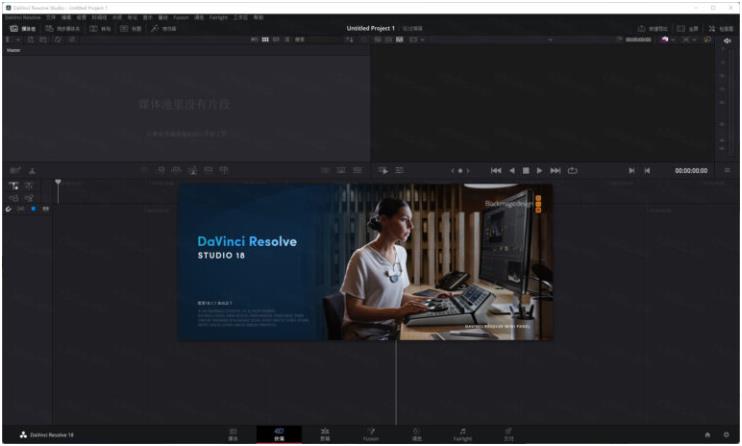Open Project Manager via home icon
Image resolution: width=742 pixels, height=446 pixels.
pos(707,435)
